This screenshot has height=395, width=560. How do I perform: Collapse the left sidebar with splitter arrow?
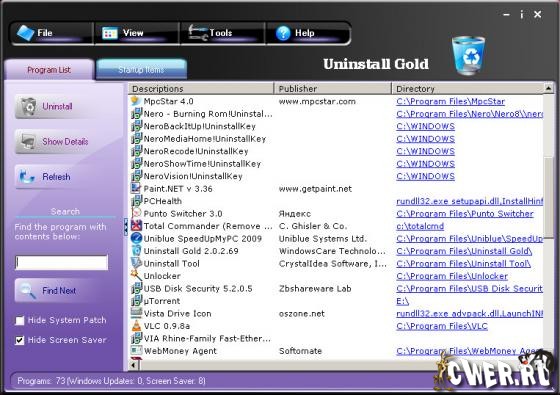point(125,226)
